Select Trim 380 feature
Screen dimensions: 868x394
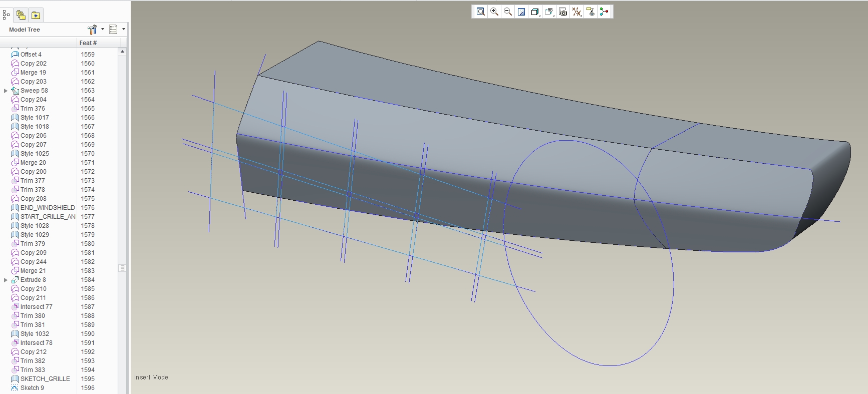33,316
